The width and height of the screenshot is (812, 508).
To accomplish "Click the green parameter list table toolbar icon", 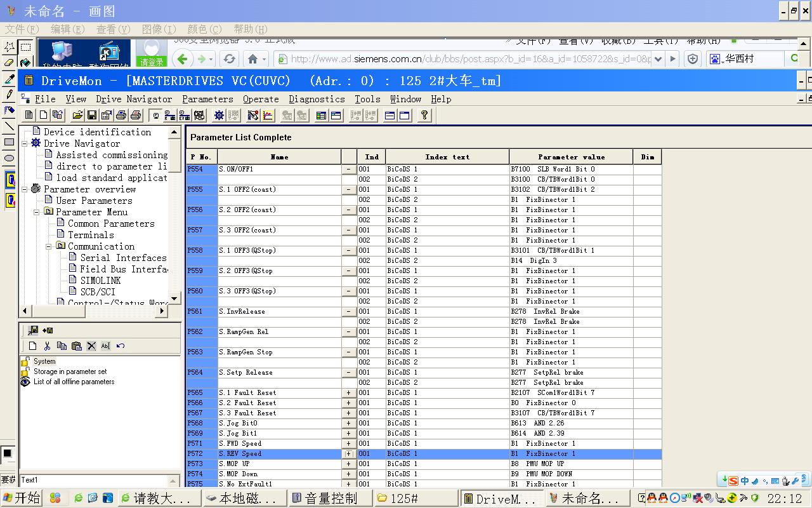I will click(x=321, y=116).
